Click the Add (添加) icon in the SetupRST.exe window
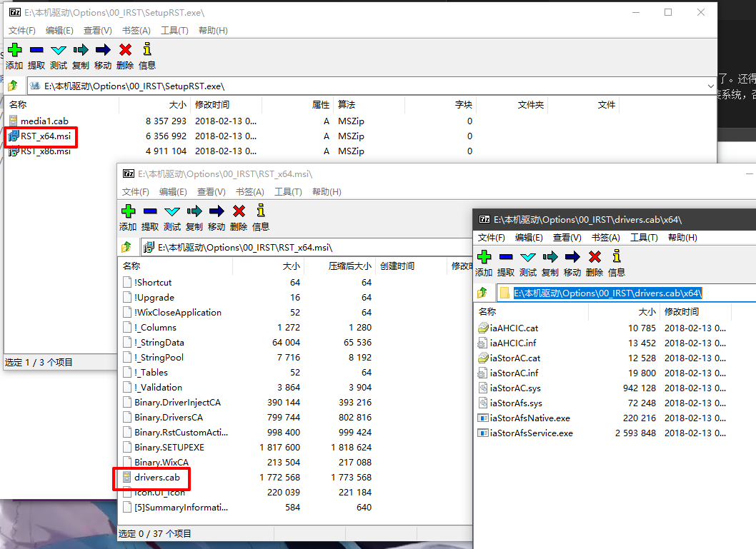The width and height of the screenshot is (756, 549). point(14,56)
